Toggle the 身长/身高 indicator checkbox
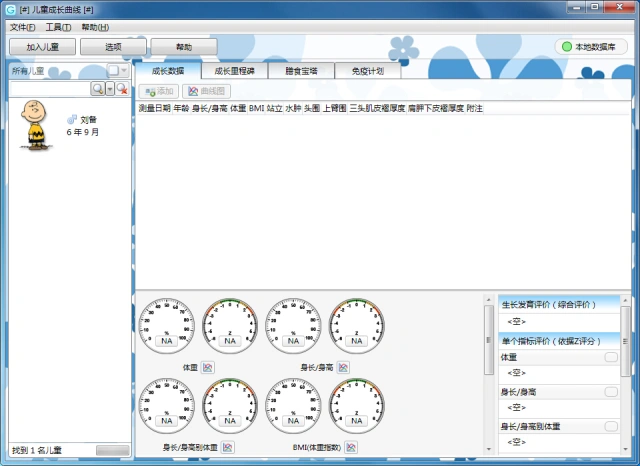Image resolution: width=640 pixels, height=466 pixels. point(610,392)
